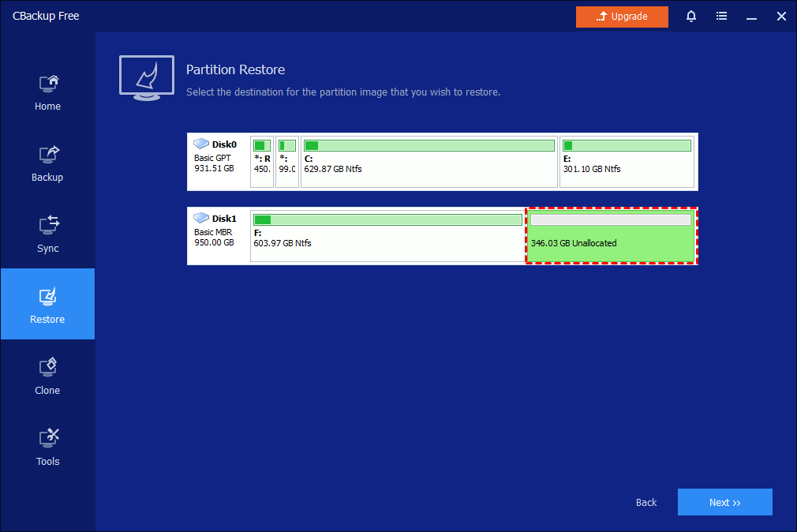This screenshot has width=797, height=532.
Task: Select the F: 603.97 GB Ntfs partition
Action: click(x=387, y=236)
